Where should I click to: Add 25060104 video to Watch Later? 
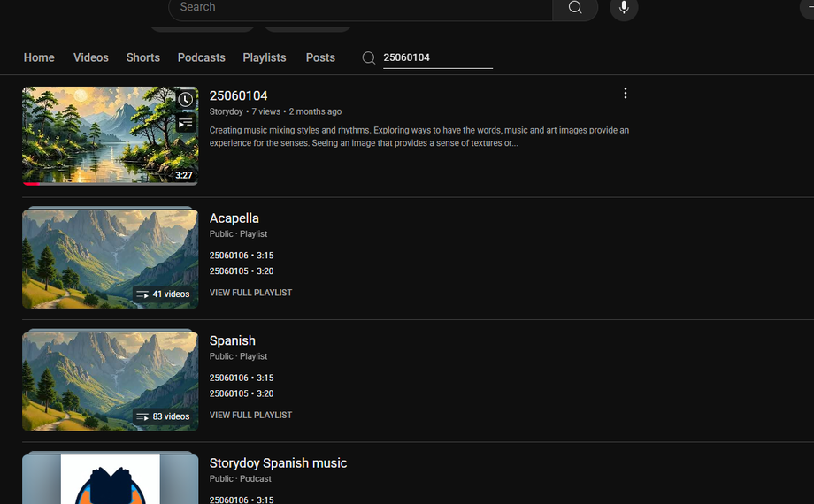click(185, 100)
